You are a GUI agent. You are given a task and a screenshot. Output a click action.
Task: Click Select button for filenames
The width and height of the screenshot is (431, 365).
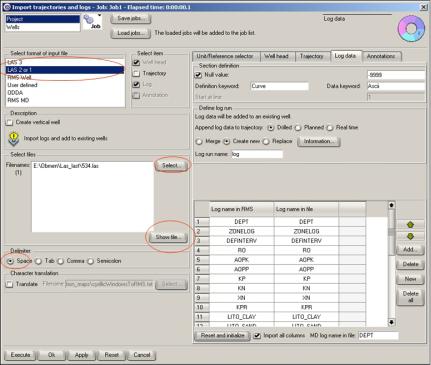[x=171, y=165]
